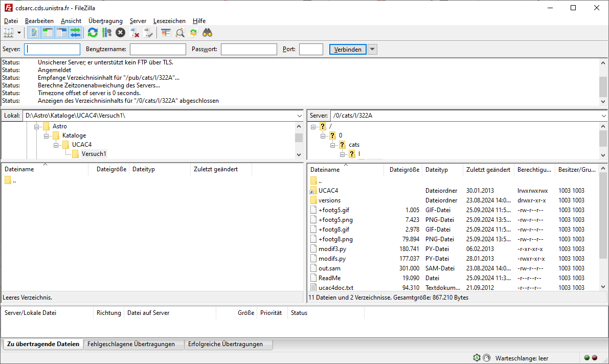This screenshot has width=609, height=364.
Task: Open the Server menu
Action: coord(138,21)
